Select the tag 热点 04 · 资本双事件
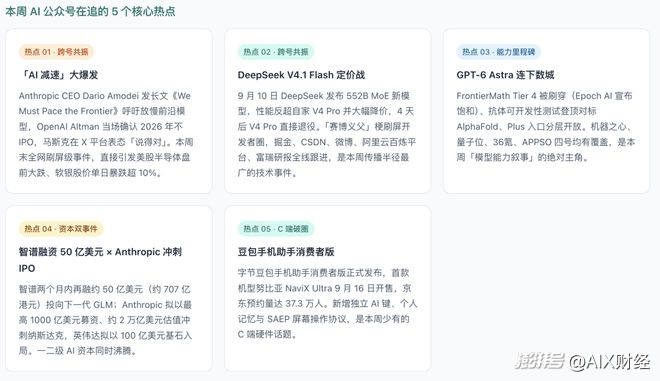This screenshot has height=381, width=660. click(61, 229)
